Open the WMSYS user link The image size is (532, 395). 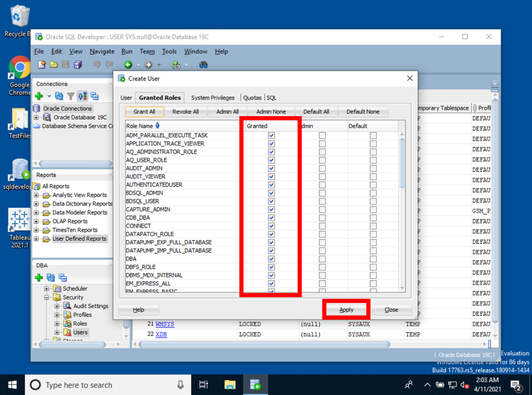click(x=165, y=324)
